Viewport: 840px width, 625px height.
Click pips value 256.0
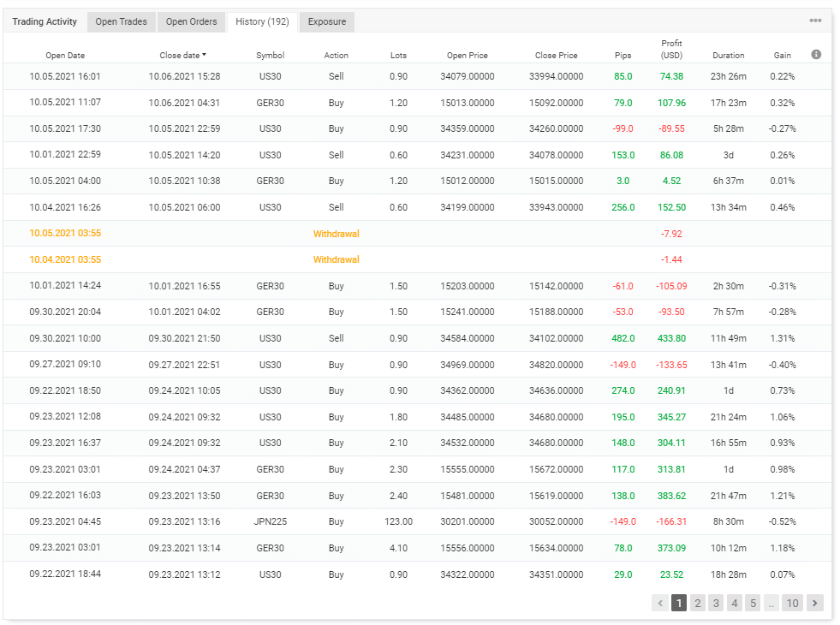(x=623, y=207)
